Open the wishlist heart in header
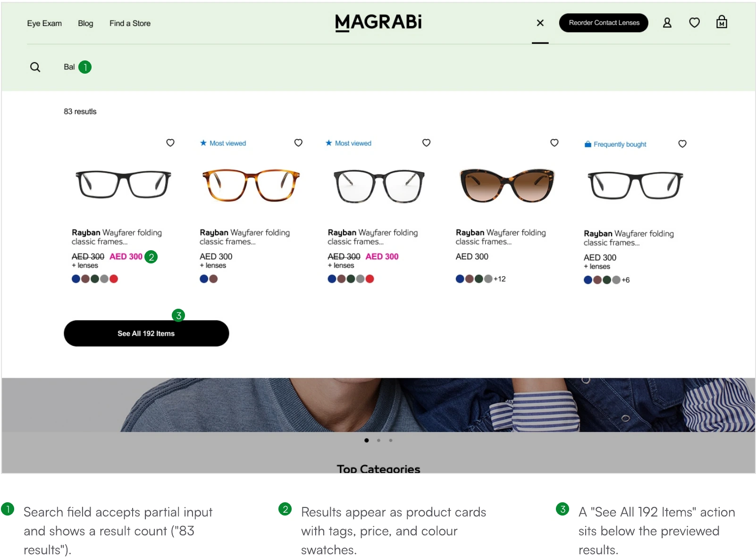 pos(694,23)
